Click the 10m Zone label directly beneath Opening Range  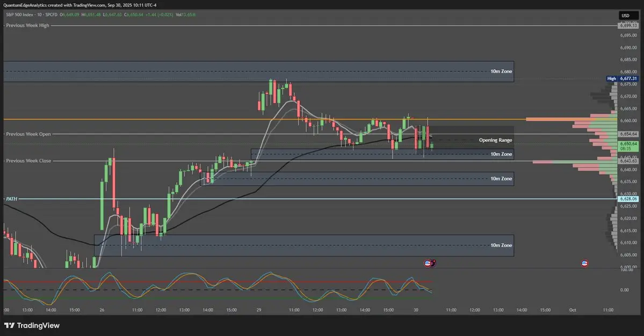click(501, 154)
